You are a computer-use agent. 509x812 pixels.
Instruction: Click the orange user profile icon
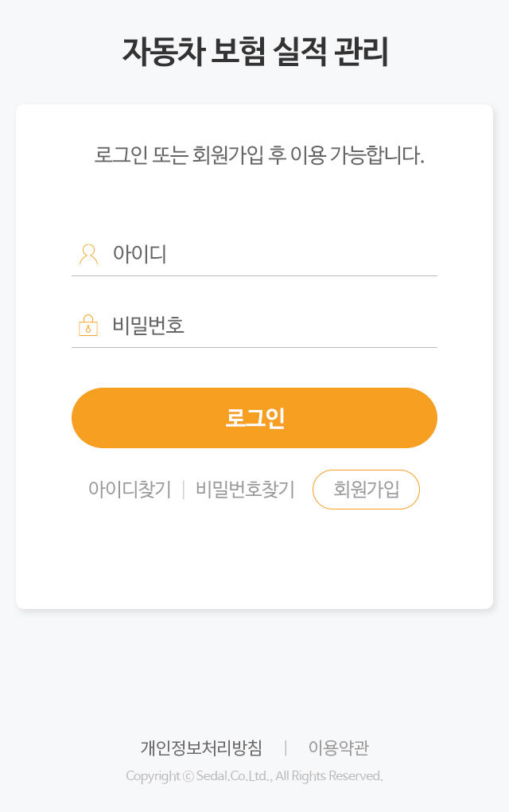88,254
